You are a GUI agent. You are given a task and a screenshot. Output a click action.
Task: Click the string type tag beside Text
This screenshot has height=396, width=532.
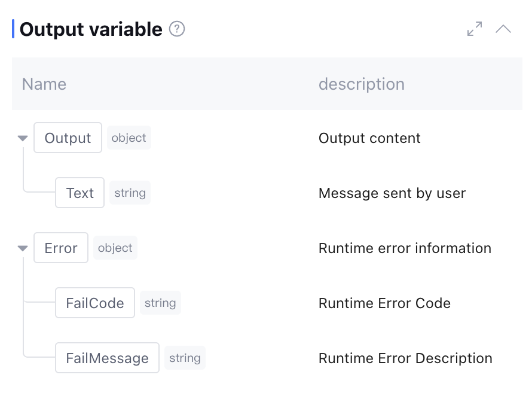(x=130, y=193)
